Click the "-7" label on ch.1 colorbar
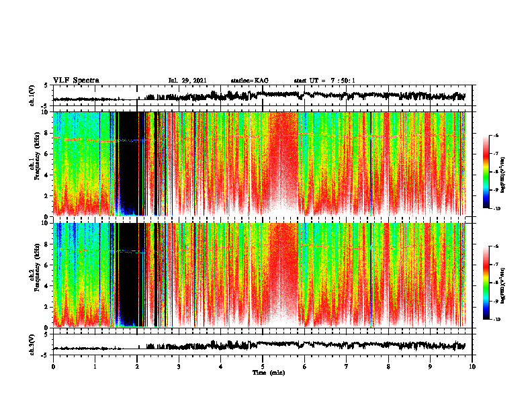The width and height of the screenshot is (532, 411). click(x=497, y=154)
